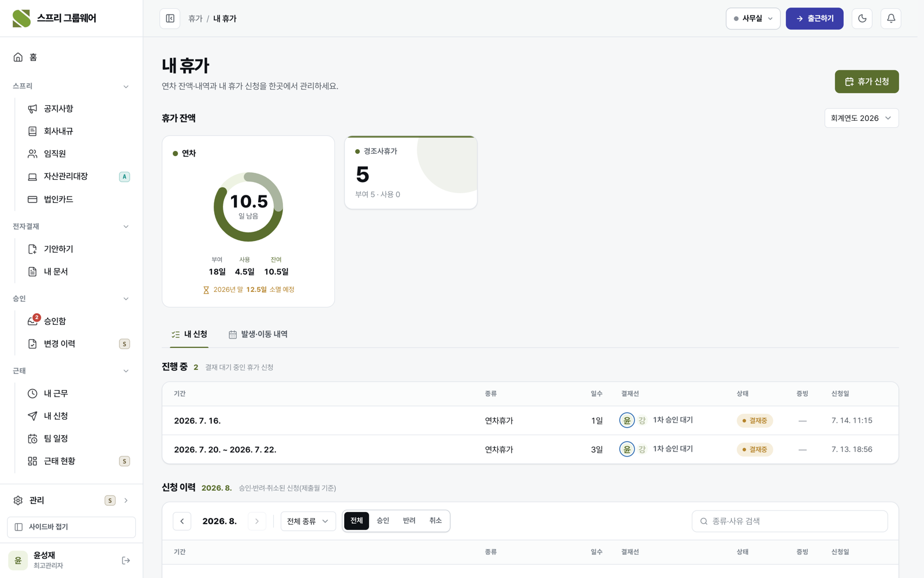Screen dimensions: 924x578
Task: Open 법인카드 card item
Action: click(x=79, y=199)
